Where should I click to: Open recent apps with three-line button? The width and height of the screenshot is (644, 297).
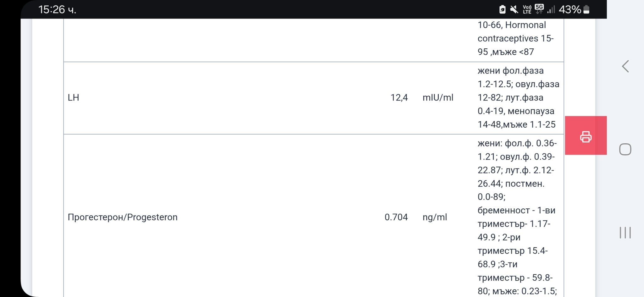click(x=625, y=233)
